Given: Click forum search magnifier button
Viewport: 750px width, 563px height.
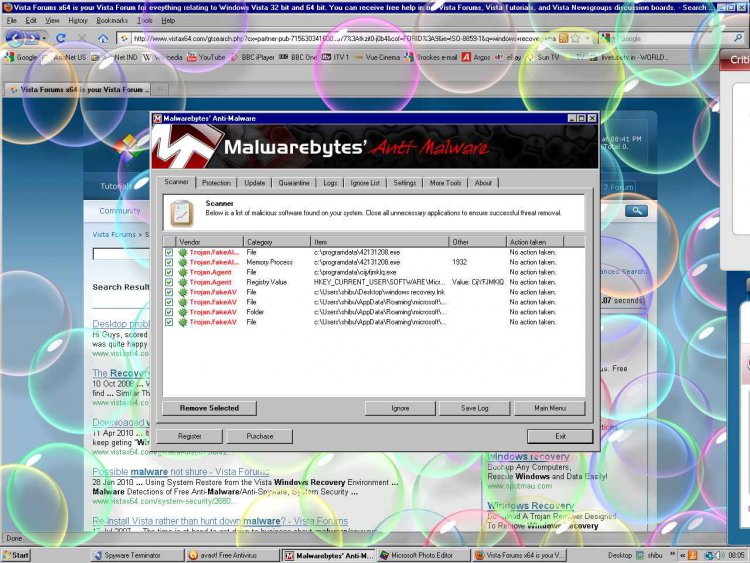Looking at the screenshot, I should [636, 211].
